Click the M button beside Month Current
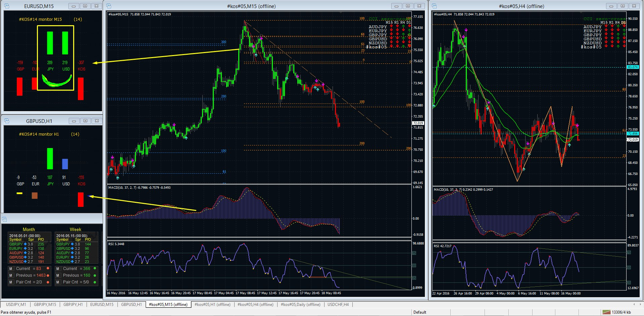This screenshot has height=316, width=644. (x=11, y=269)
